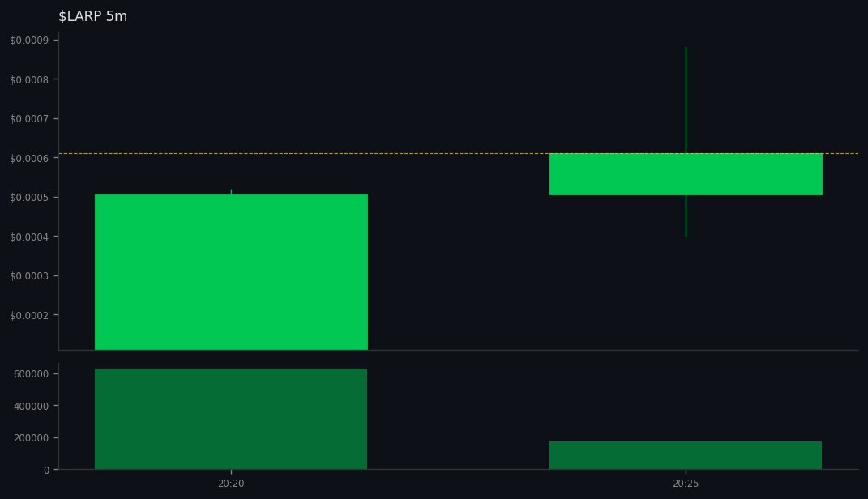The height and width of the screenshot is (499, 868).
Task: Click the 200000 volume axis label
Action: (x=30, y=438)
